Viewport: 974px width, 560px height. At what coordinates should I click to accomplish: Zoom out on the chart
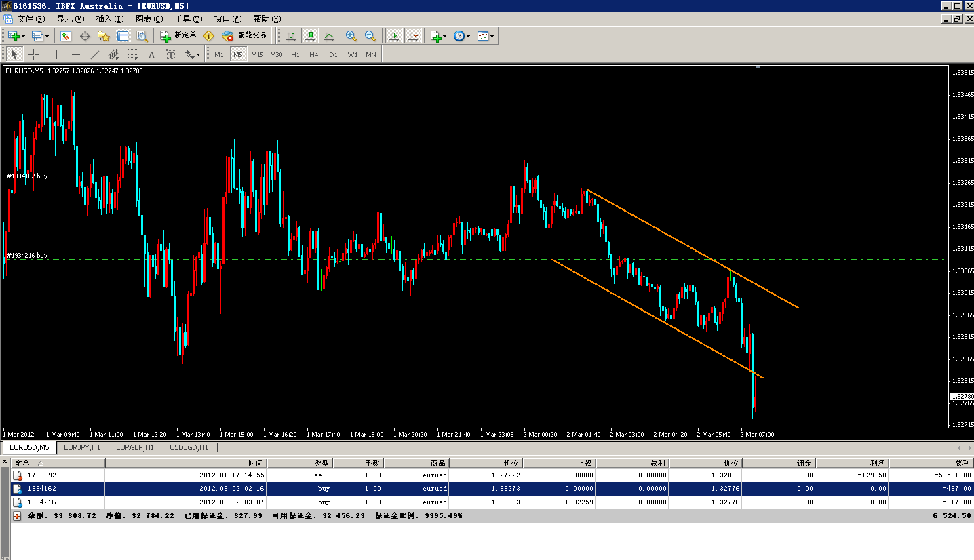(370, 36)
